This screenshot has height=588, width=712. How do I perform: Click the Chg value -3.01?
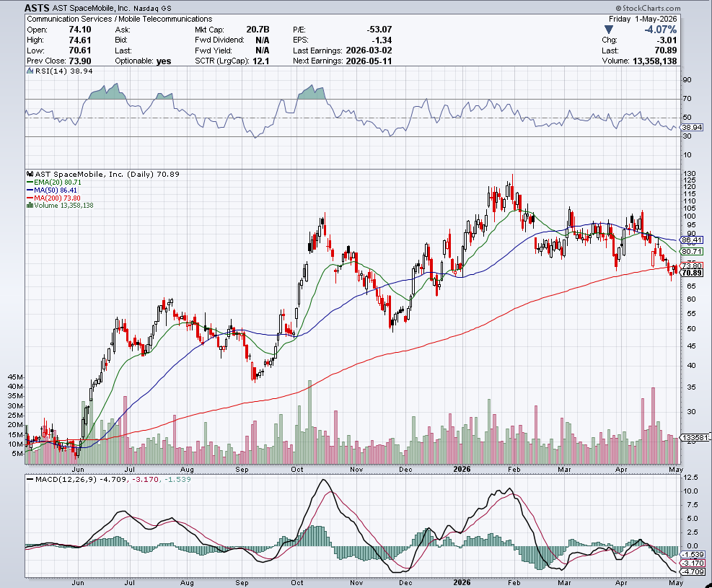pos(667,40)
